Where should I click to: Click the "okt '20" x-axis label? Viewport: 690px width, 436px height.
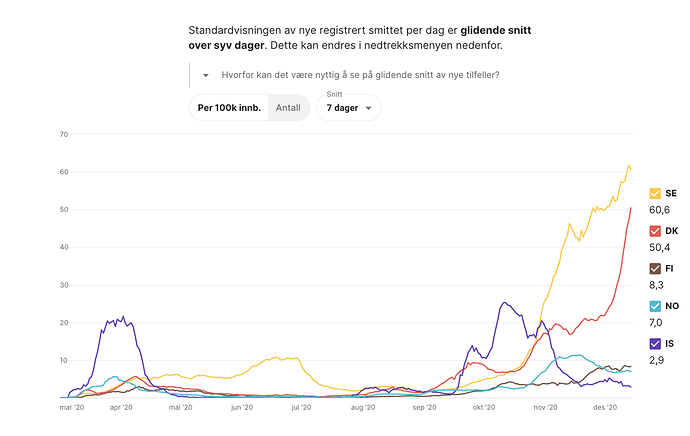click(485, 408)
